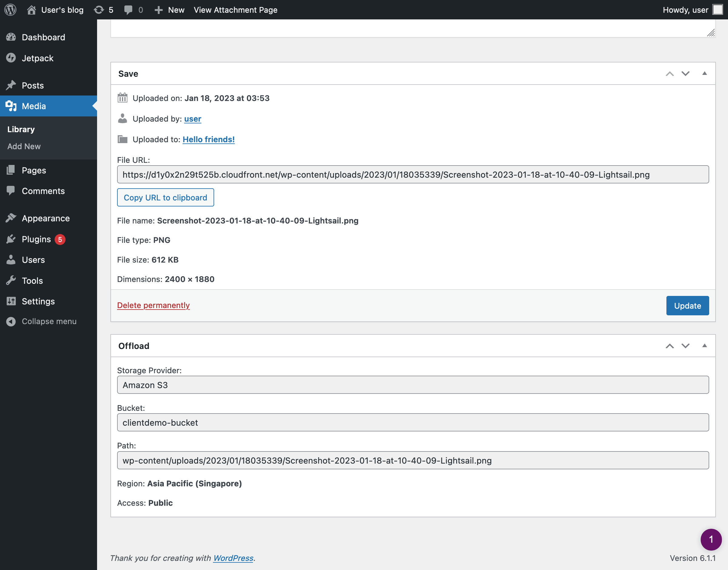Collapse the Offload panel with its triangle
This screenshot has height=570, width=728.
704,346
